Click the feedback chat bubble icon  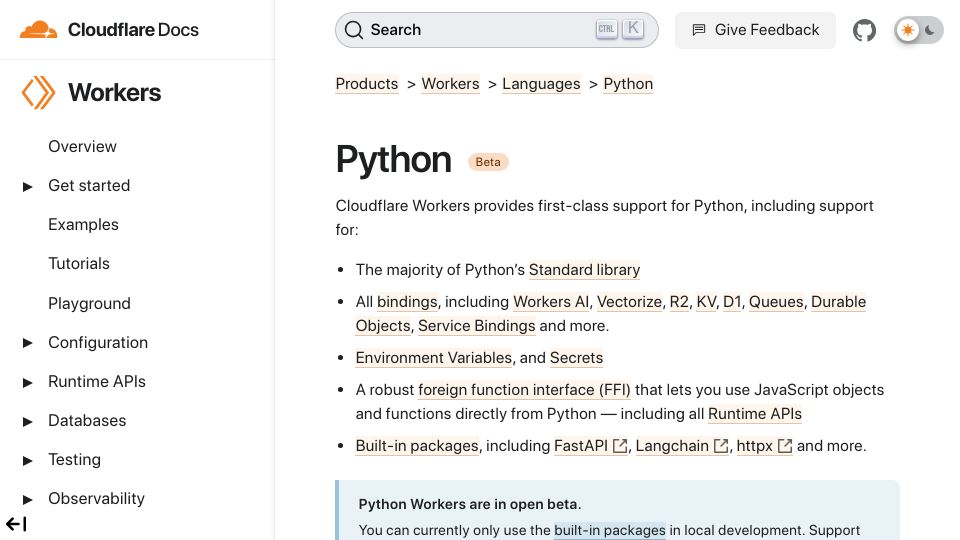click(699, 30)
